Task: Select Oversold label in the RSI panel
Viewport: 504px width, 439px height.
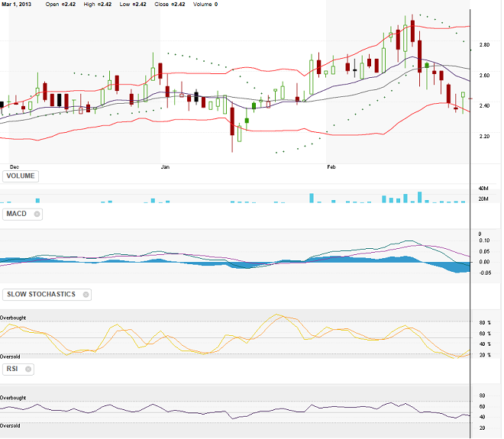Action: pos(11,424)
